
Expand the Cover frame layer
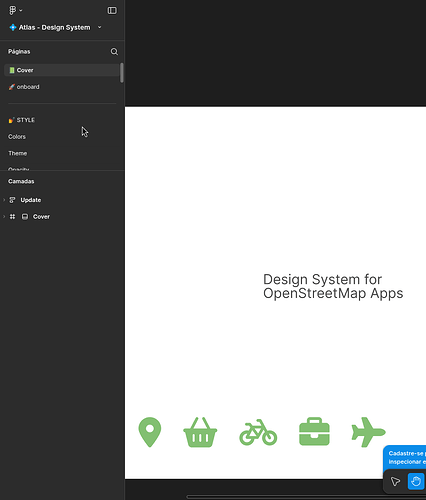[4, 216]
